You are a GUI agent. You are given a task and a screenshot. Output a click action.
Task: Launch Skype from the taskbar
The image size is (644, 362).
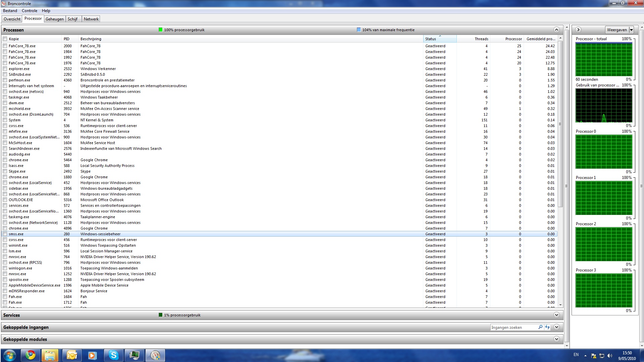click(x=113, y=355)
